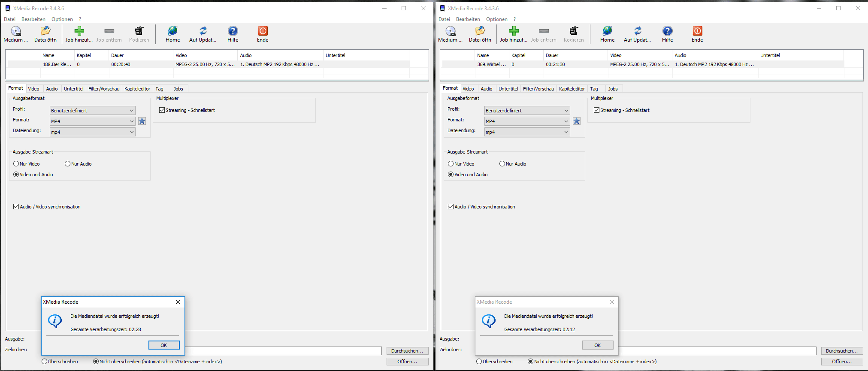Click Untertitel column header in right window
Image resolution: width=868 pixels, height=371 pixels.
click(x=801, y=55)
